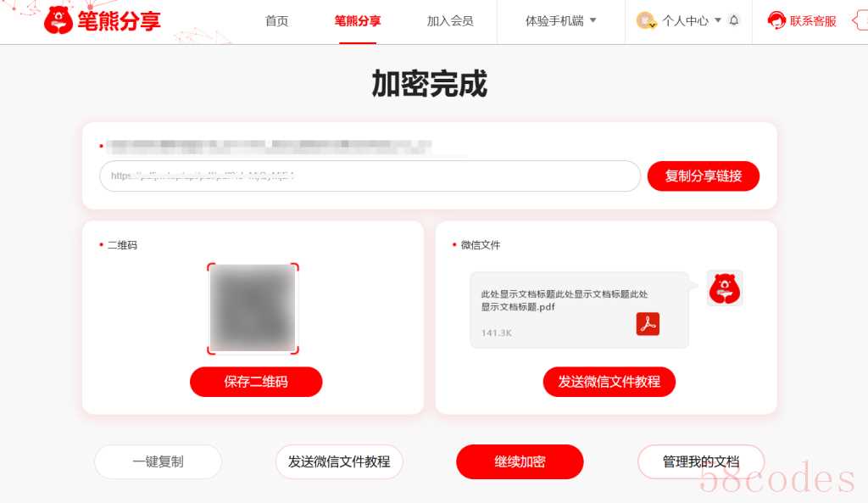This screenshot has height=503, width=868.
Task: Click the 联系客服 headset icon
Action: click(776, 20)
